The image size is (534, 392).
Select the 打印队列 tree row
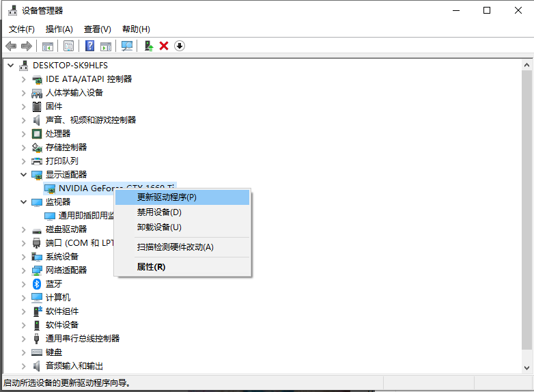(61, 161)
